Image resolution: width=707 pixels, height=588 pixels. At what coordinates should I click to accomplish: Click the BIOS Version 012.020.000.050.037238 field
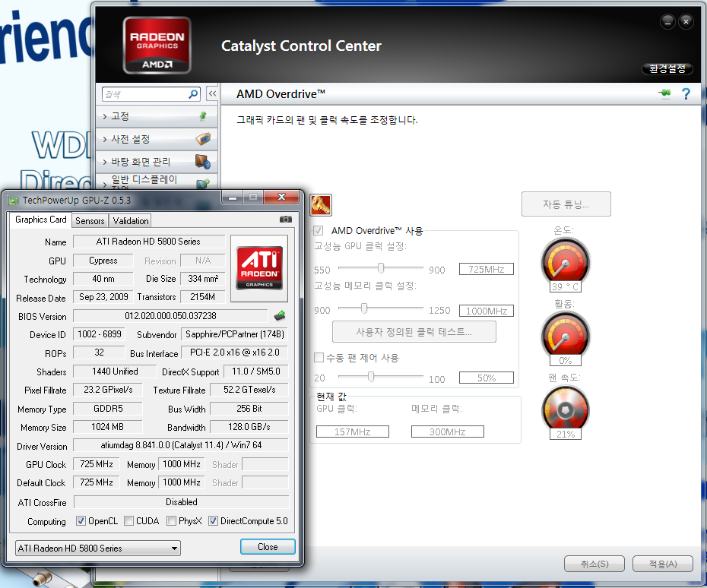click(x=170, y=316)
